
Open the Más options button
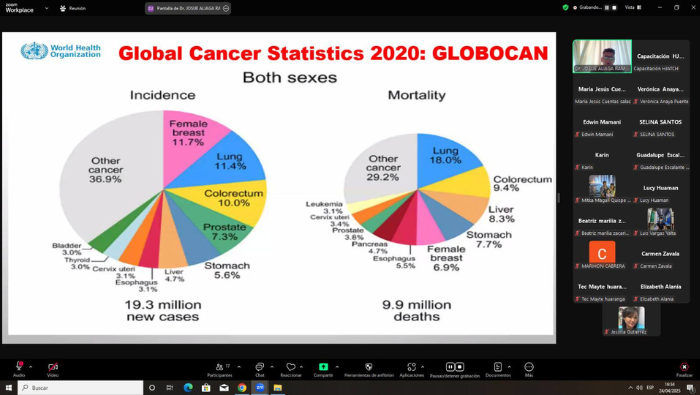[x=529, y=369]
